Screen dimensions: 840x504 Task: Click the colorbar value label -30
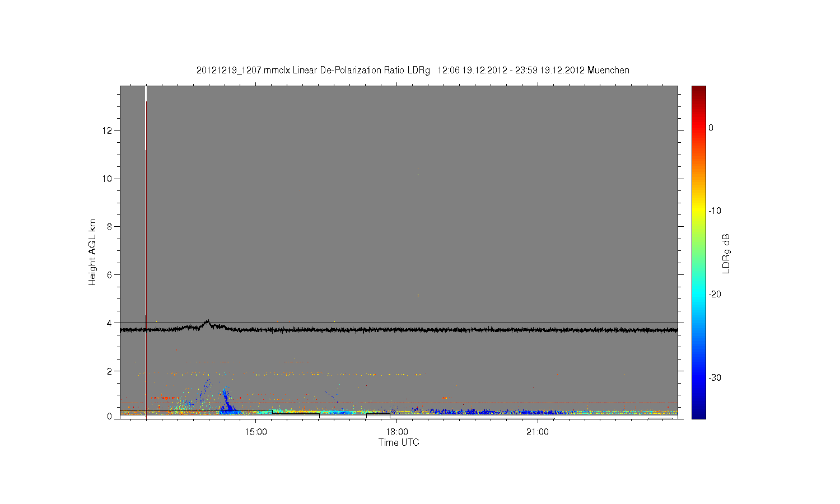coord(715,377)
